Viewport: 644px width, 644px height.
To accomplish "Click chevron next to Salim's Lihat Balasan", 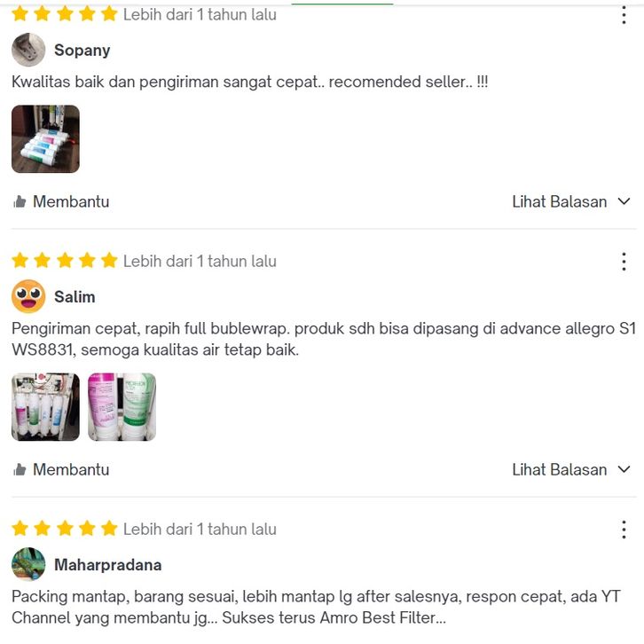I will [624, 469].
